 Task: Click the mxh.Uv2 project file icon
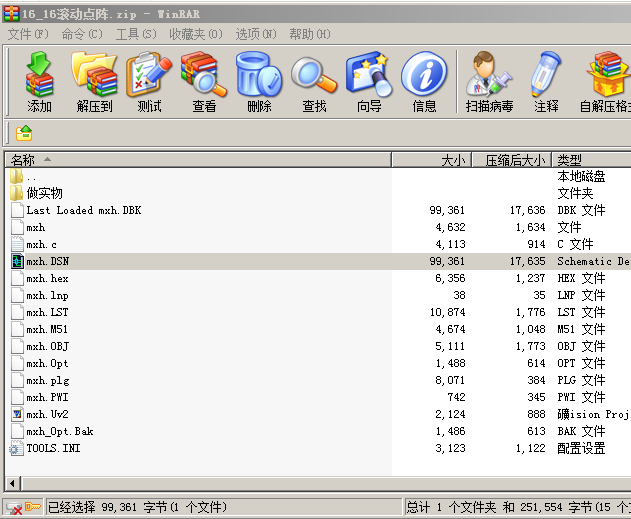(x=17, y=414)
